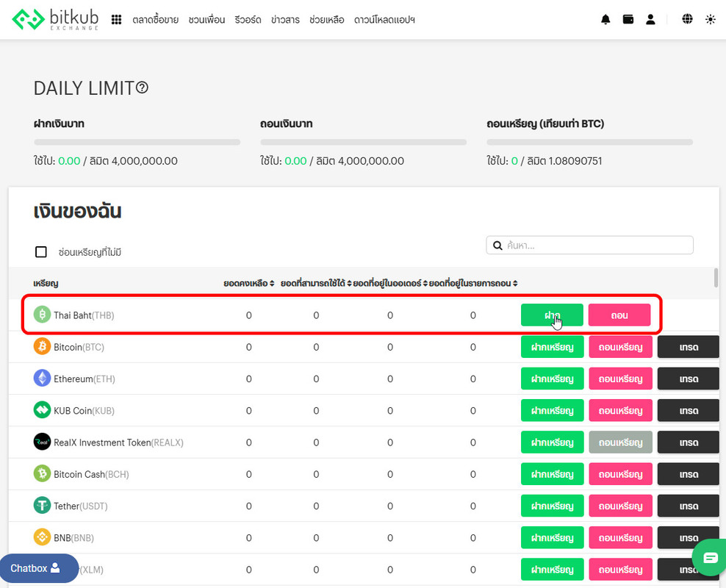Click ฝากเหรียญ for Ethereum

pyautogui.click(x=553, y=379)
